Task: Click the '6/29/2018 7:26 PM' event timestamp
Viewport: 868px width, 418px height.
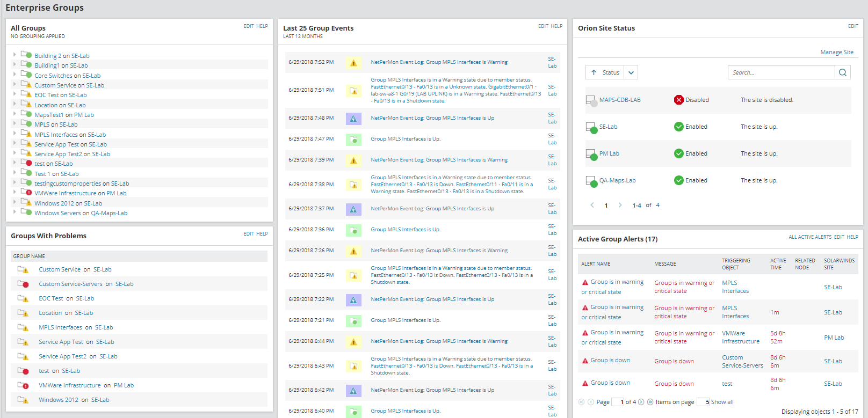Action: point(311,251)
